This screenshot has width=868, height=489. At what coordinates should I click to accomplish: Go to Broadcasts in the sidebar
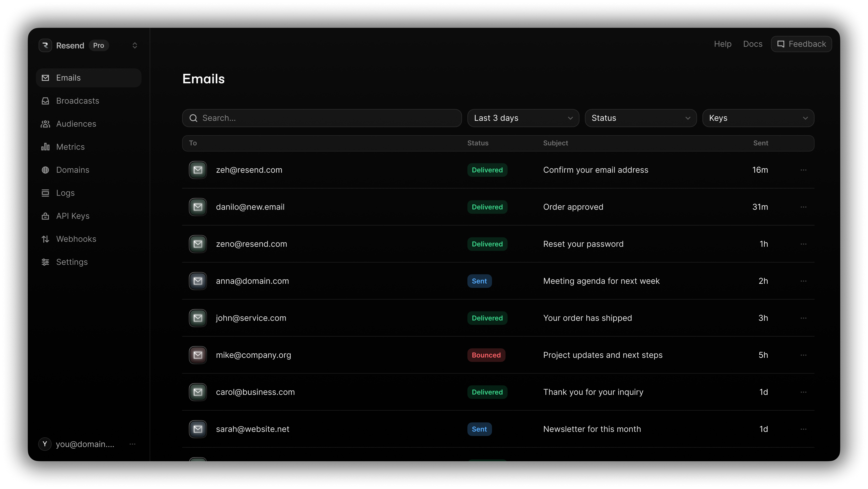77,101
